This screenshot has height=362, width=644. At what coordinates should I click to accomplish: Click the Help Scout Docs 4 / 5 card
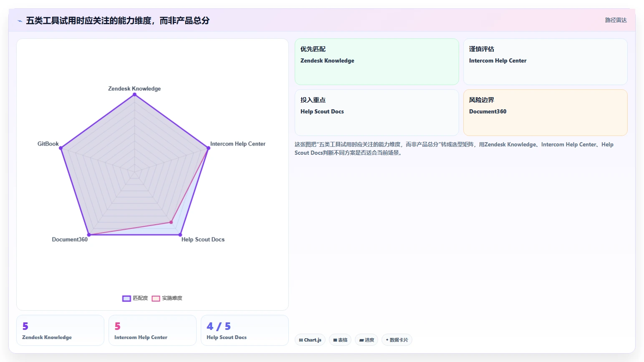point(245,330)
